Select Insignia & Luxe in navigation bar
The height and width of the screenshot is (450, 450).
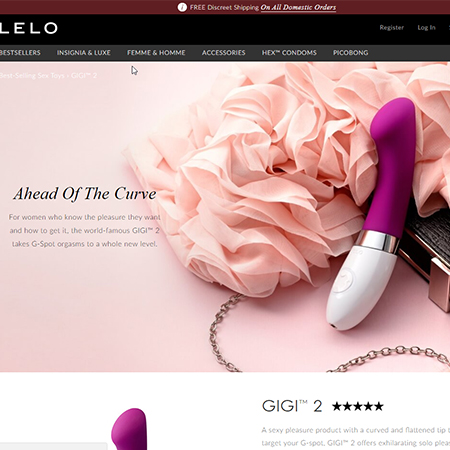(x=84, y=53)
